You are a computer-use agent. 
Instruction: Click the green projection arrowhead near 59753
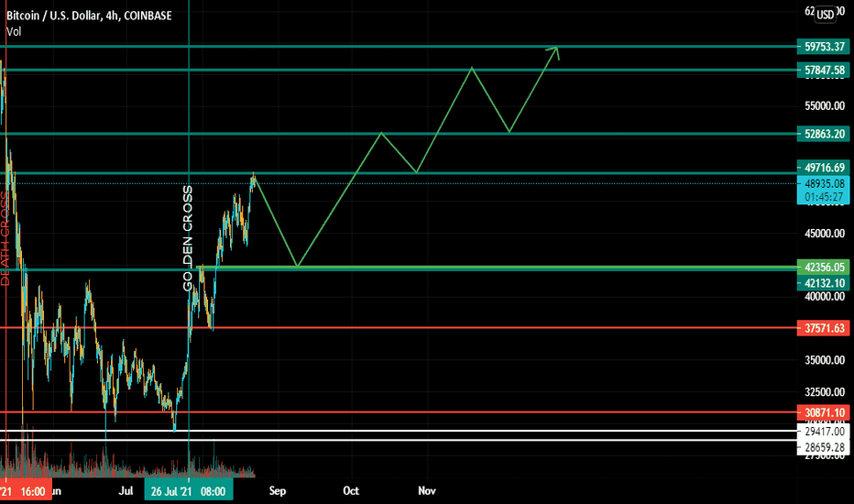click(x=553, y=52)
